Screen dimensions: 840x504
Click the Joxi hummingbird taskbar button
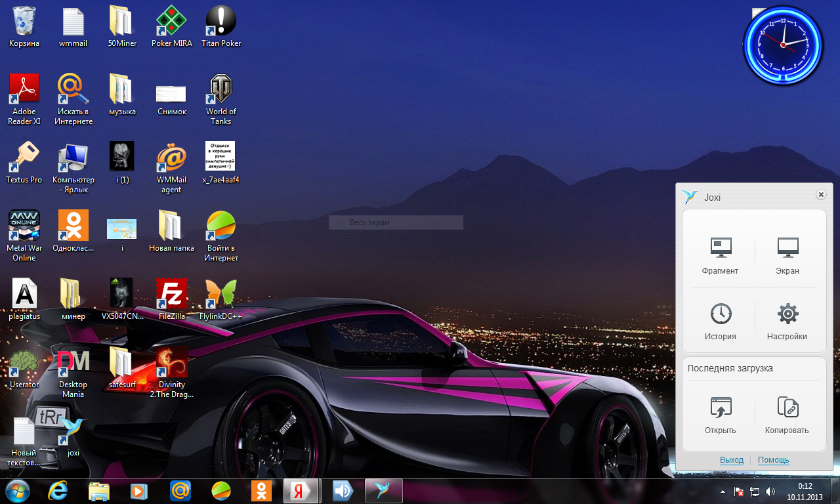pyautogui.click(x=383, y=491)
